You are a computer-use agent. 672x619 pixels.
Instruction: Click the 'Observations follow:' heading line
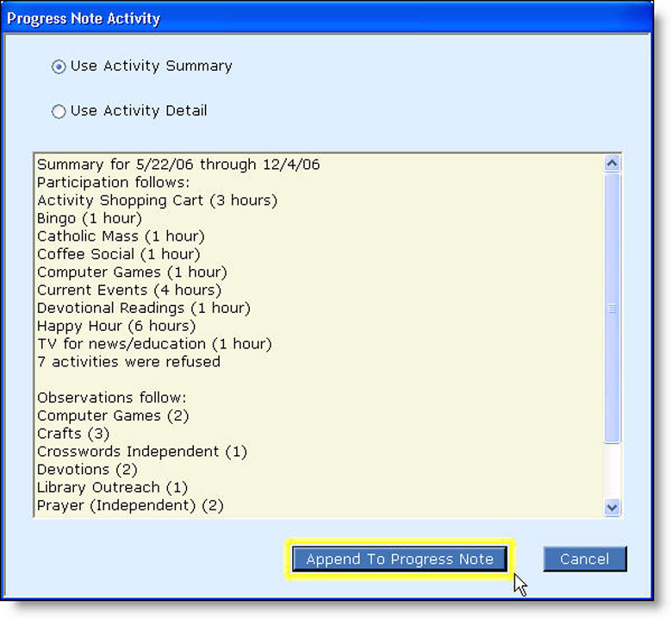pos(112,397)
